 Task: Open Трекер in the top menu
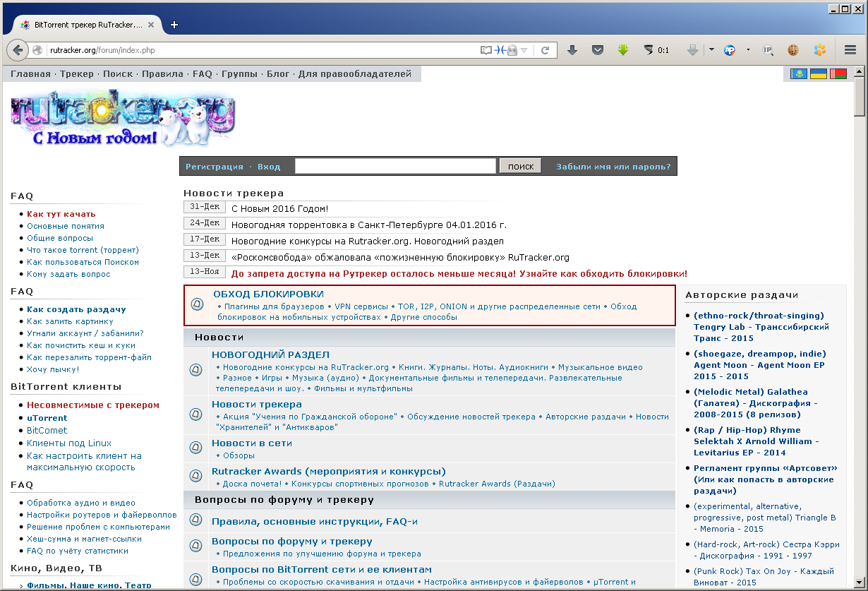pos(77,73)
